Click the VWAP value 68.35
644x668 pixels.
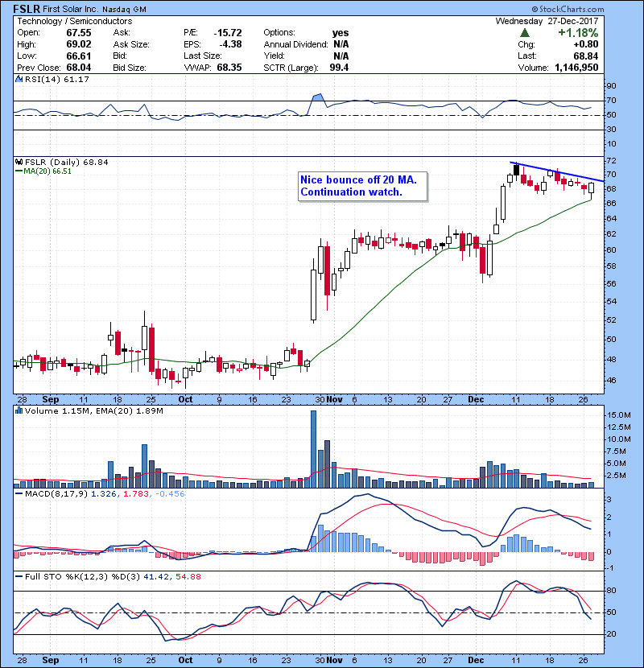point(229,68)
